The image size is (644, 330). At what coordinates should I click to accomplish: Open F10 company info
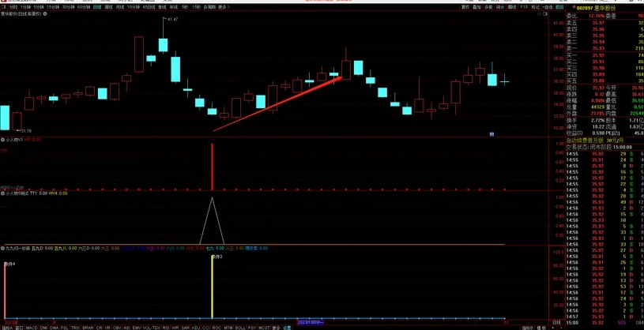click(523, 7)
